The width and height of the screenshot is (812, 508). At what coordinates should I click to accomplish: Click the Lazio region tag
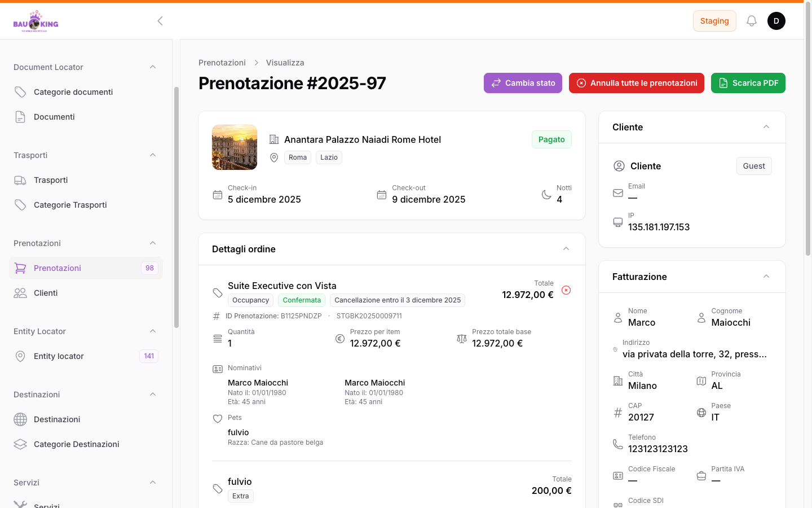(329, 157)
